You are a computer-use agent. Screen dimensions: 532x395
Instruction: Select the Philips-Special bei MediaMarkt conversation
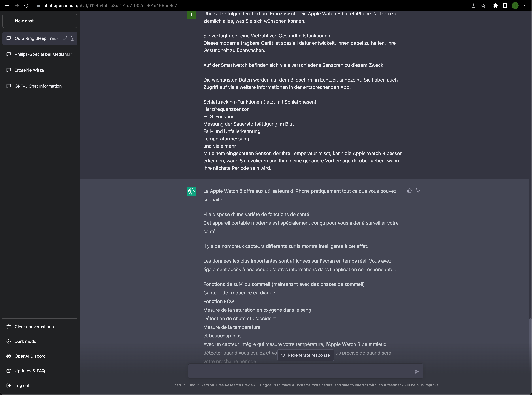(x=43, y=54)
